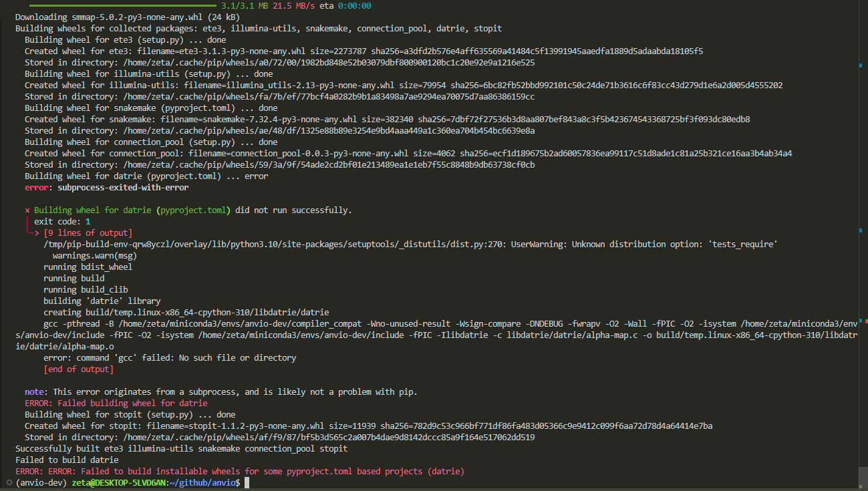Screen dimensions: 868x491
Task: Click the purple 'note:' label
Action: pyautogui.click(x=35, y=391)
